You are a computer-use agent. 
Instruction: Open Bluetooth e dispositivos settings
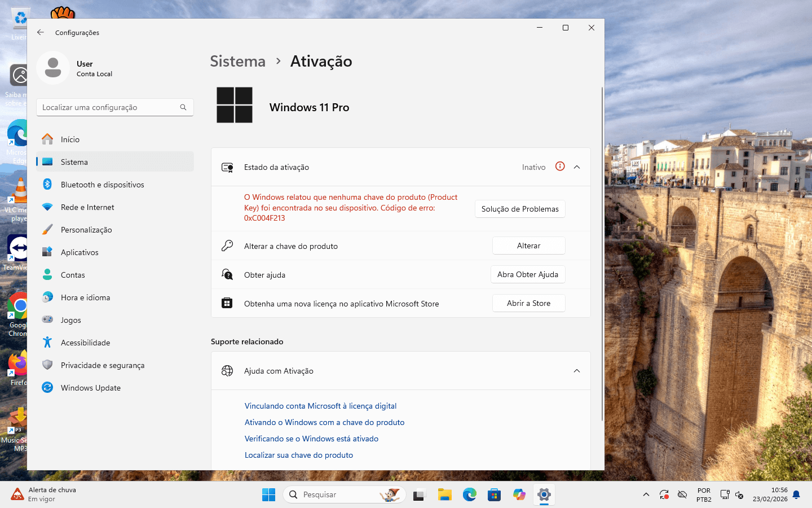tap(115, 185)
